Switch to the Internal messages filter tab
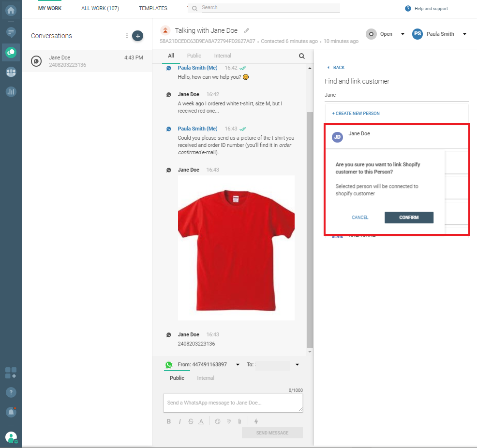Image resolution: width=477 pixels, height=448 pixels. point(223,56)
